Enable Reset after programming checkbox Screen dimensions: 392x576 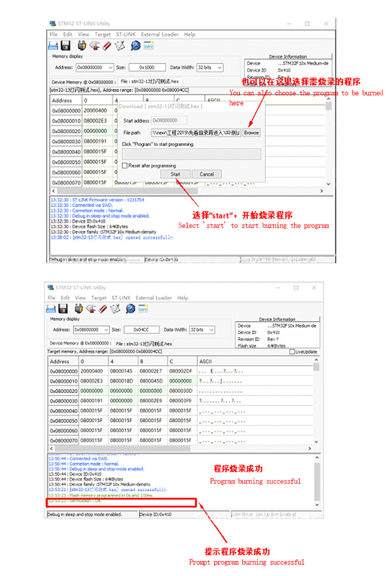pos(125,165)
